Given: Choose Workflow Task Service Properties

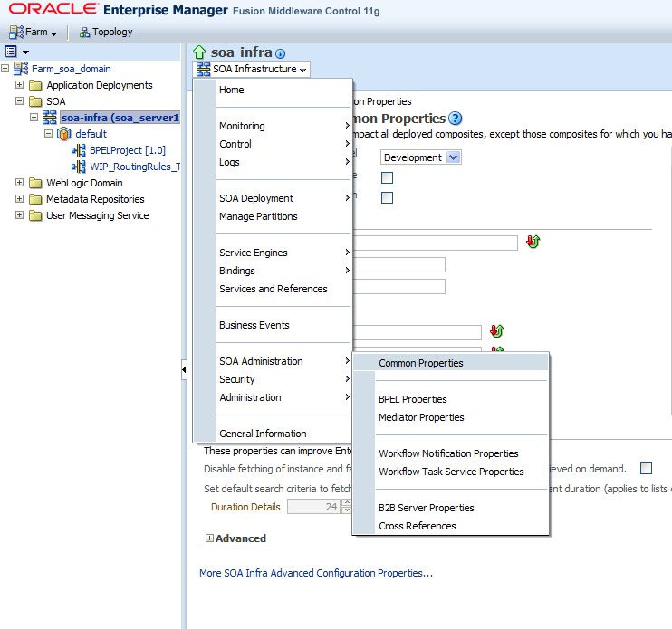Looking at the screenshot, I should click(462, 472).
